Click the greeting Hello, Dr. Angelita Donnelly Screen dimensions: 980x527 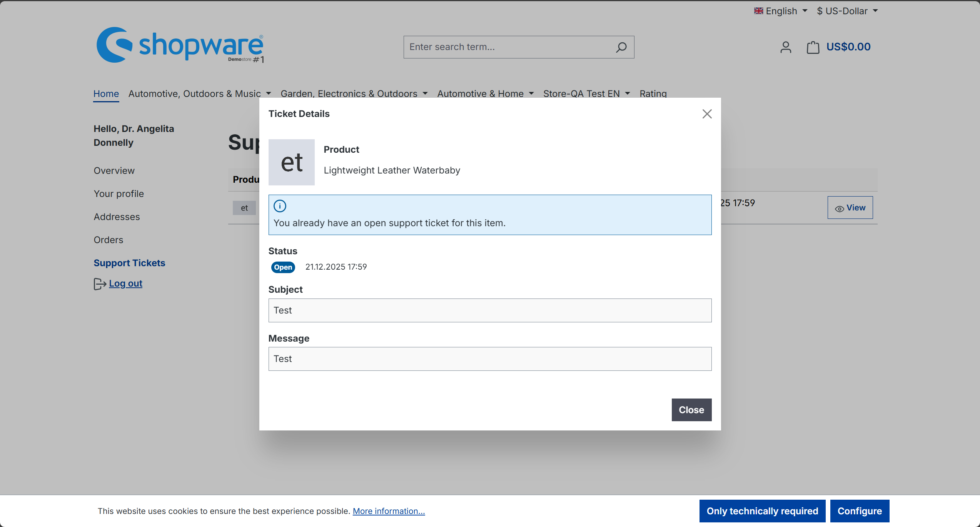coord(134,136)
